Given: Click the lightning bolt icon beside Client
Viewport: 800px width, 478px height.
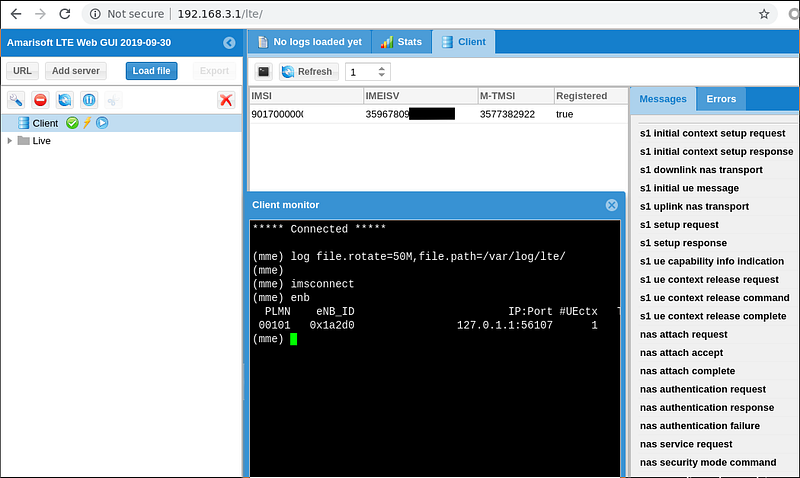Looking at the screenshot, I should (87, 123).
